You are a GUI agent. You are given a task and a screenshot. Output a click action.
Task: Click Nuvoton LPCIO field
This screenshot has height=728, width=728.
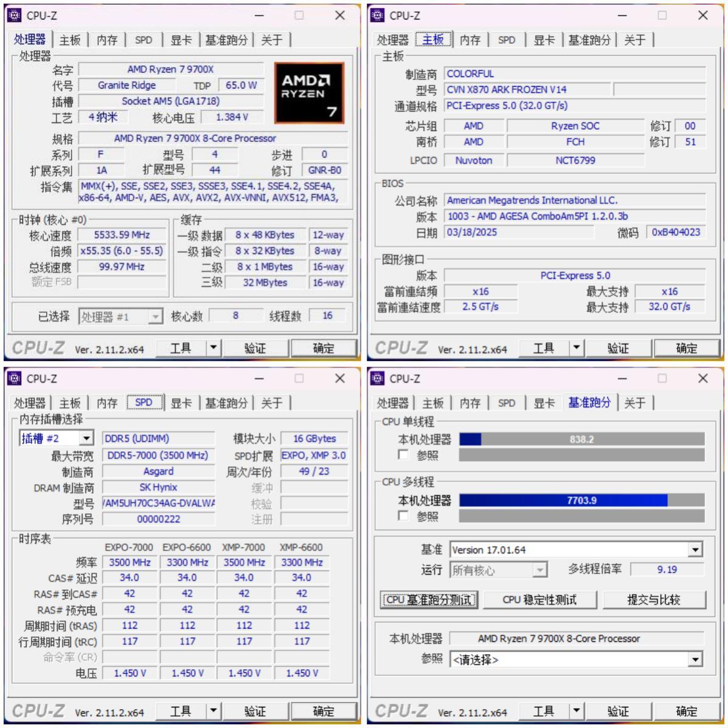[x=474, y=160]
